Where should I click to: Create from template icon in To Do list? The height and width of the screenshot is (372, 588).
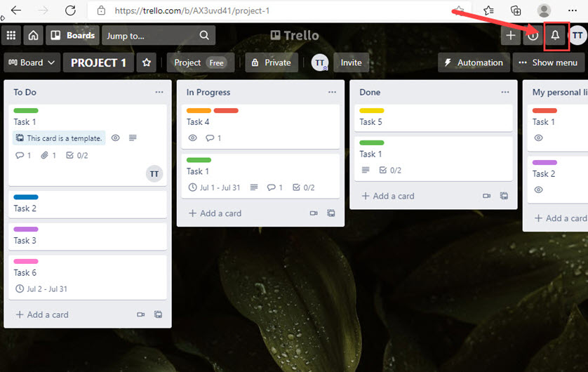(x=159, y=314)
